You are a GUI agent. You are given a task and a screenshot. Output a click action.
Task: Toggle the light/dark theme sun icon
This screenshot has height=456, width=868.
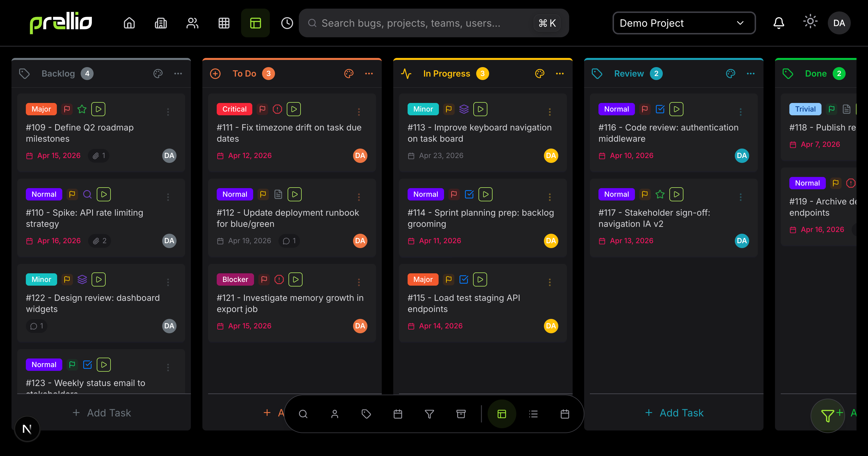pos(810,22)
